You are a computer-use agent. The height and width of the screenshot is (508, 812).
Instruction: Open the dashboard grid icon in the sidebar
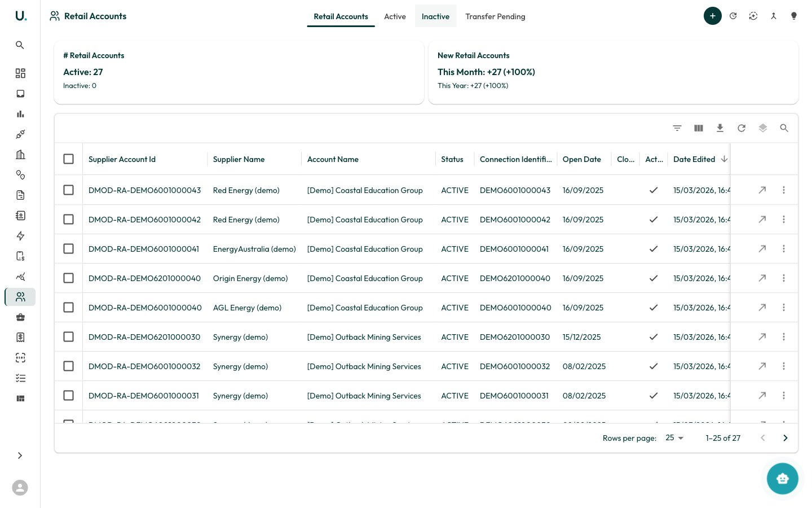(20, 73)
